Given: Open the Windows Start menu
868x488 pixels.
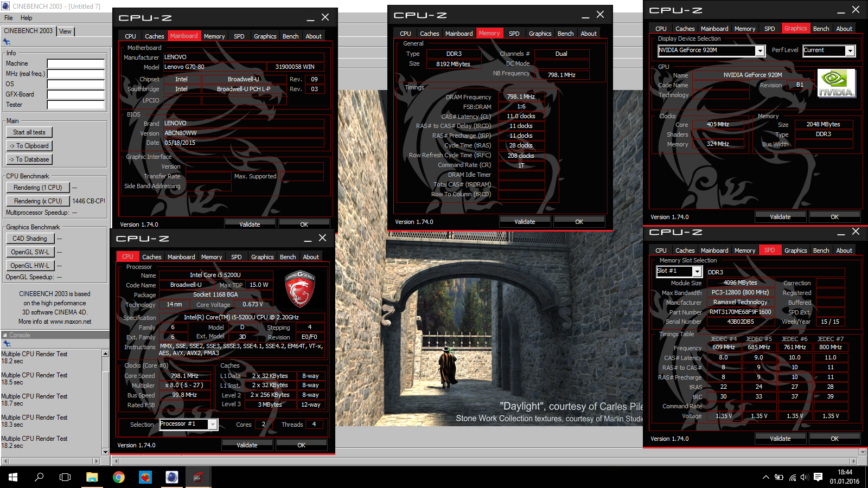Looking at the screenshot, I should pos(13,477).
